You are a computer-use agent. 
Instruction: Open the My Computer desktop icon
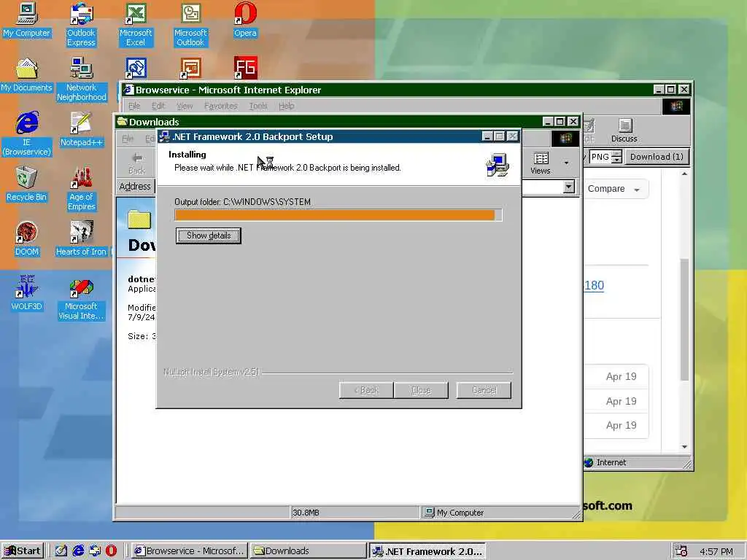pos(27,20)
